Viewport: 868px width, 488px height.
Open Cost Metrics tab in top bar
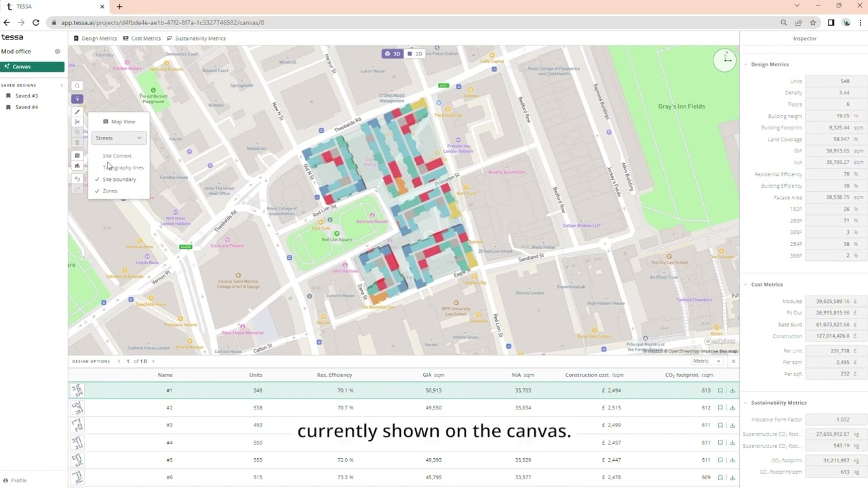(142, 39)
